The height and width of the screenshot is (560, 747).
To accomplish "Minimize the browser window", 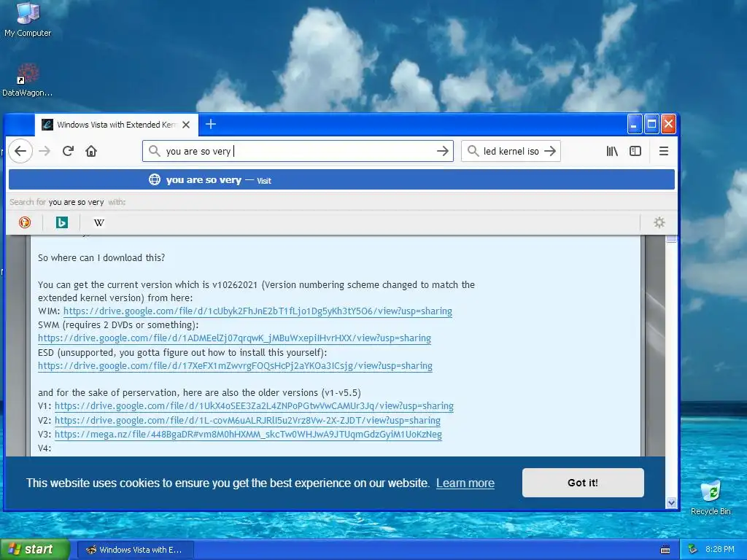I will (634, 124).
